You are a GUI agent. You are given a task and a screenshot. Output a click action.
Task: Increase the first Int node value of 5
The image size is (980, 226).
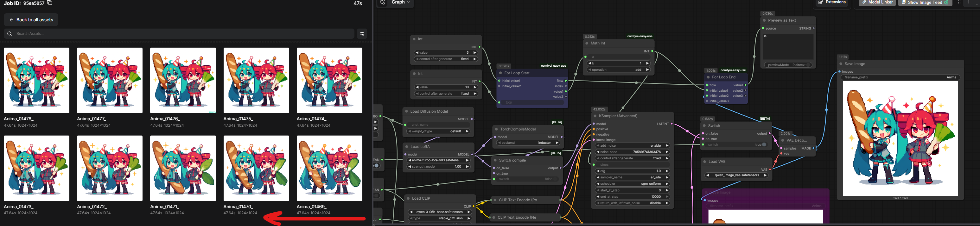coord(474,53)
